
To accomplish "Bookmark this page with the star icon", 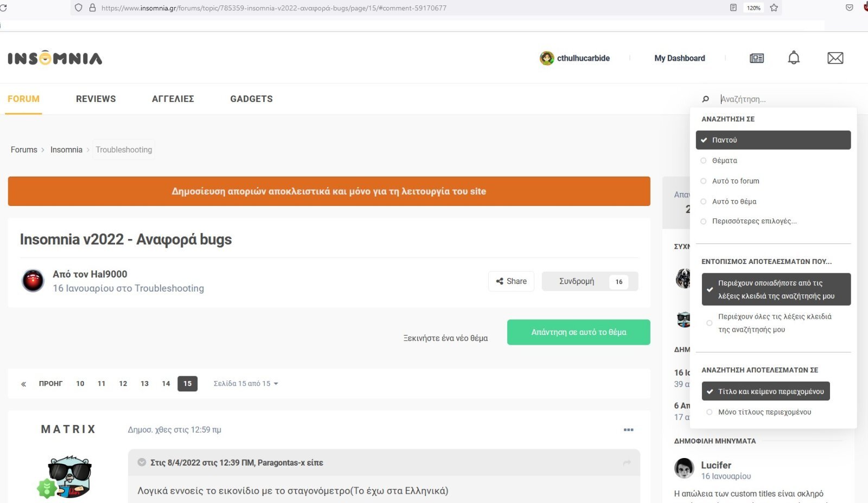I will (774, 8).
